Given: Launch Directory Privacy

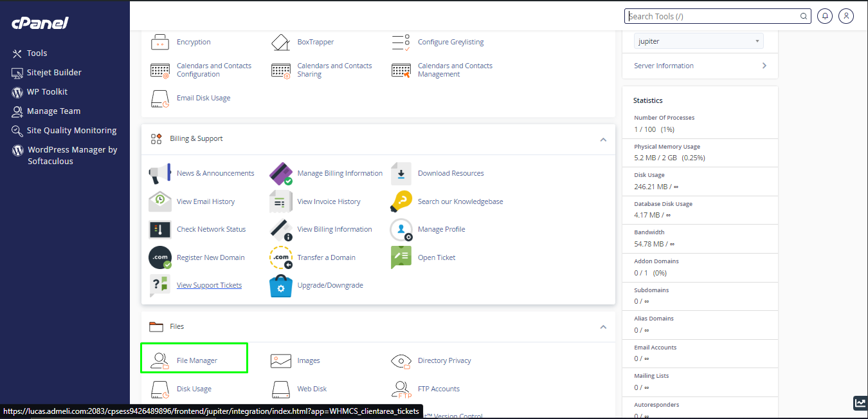Looking at the screenshot, I should [444, 360].
